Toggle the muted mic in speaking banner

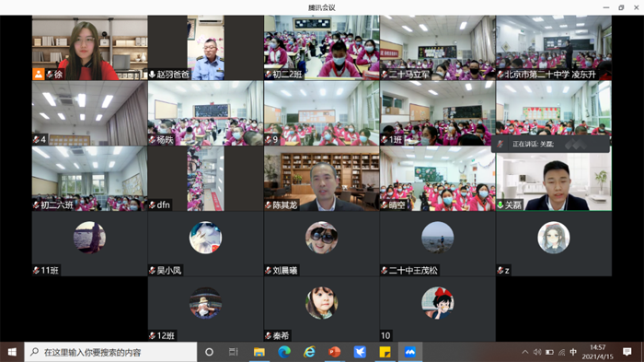pos(500,144)
